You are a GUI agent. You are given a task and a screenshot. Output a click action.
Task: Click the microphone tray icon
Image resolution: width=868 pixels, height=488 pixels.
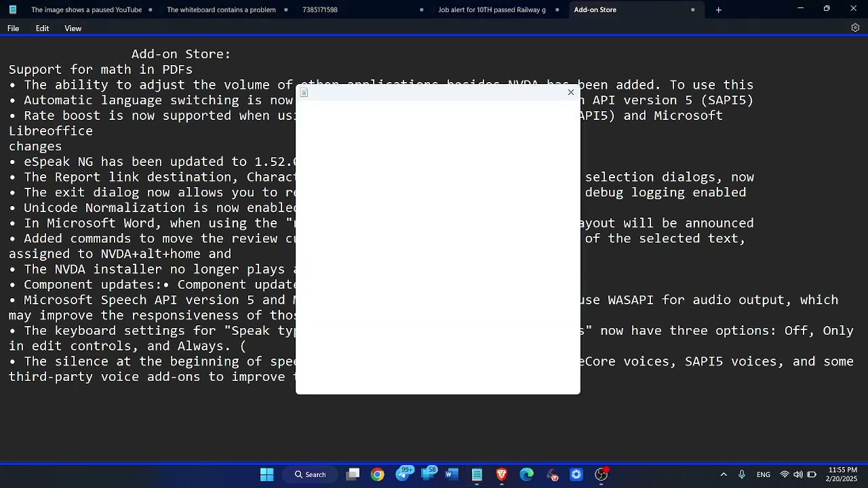pos(742,474)
